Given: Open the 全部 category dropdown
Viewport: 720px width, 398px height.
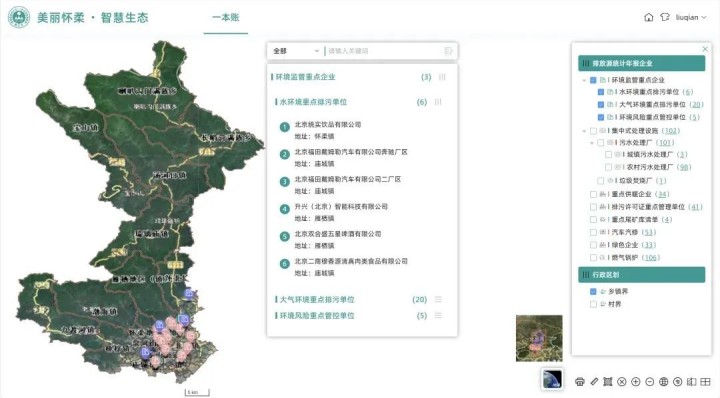Looking at the screenshot, I should pyautogui.click(x=295, y=51).
